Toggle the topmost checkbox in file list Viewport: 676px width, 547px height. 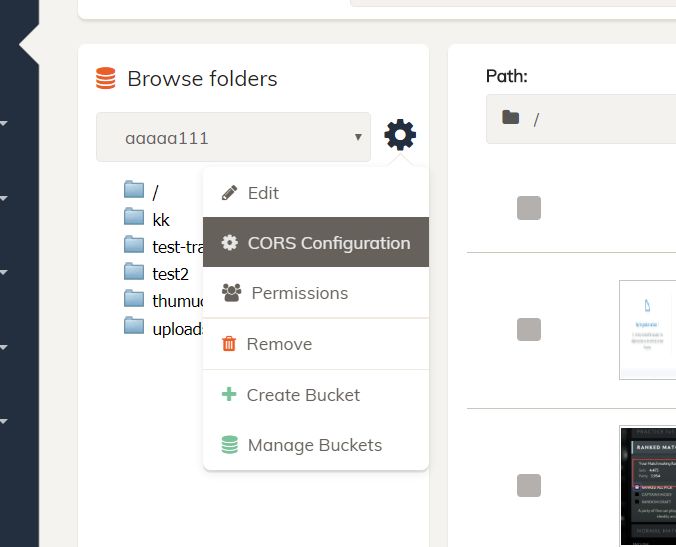pyautogui.click(x=529, y=208)
